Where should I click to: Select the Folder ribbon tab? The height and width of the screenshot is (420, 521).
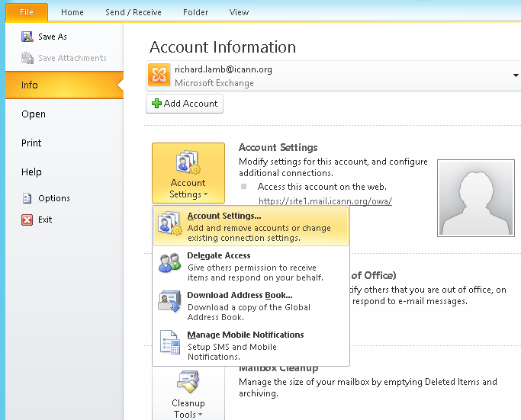[195, 12]
